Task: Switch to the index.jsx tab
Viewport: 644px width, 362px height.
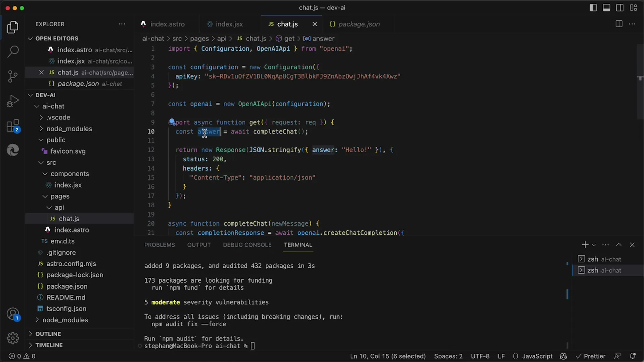Action: pyautogui.click(x=229, y=24)
